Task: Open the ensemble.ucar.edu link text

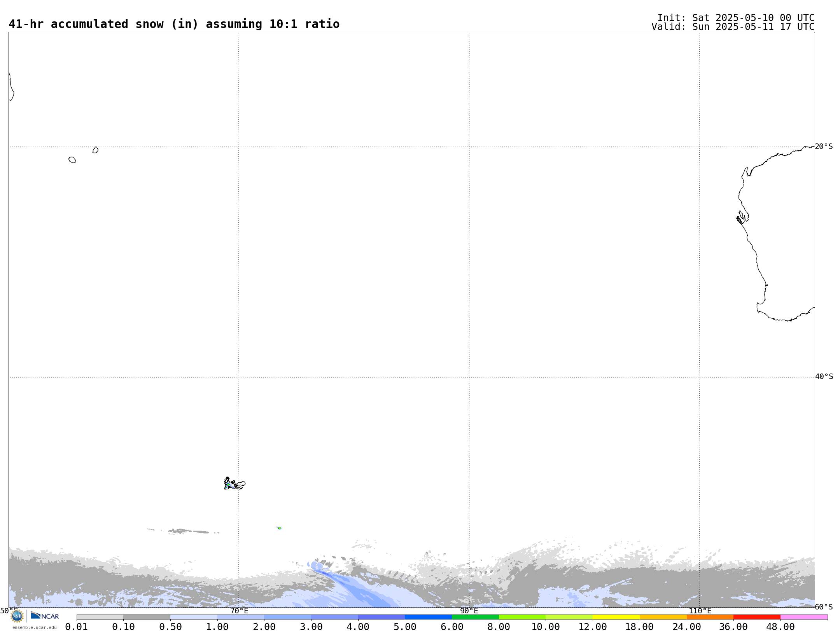Action: pyautogui.click(x=34, y=627)
